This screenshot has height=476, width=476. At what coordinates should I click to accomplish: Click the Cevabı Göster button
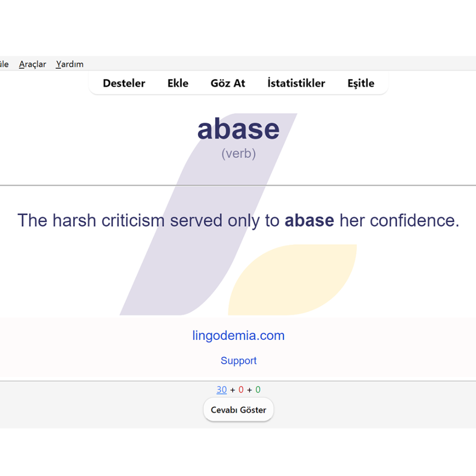point(239,410)
